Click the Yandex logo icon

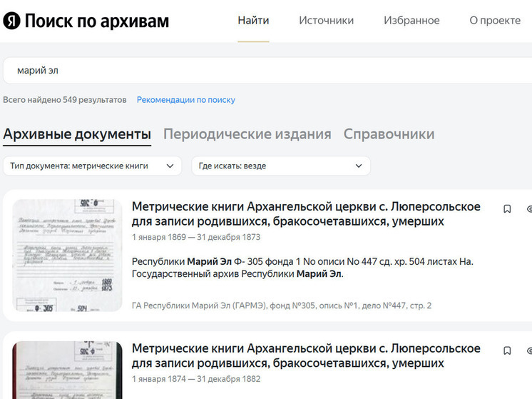[11, 21]
